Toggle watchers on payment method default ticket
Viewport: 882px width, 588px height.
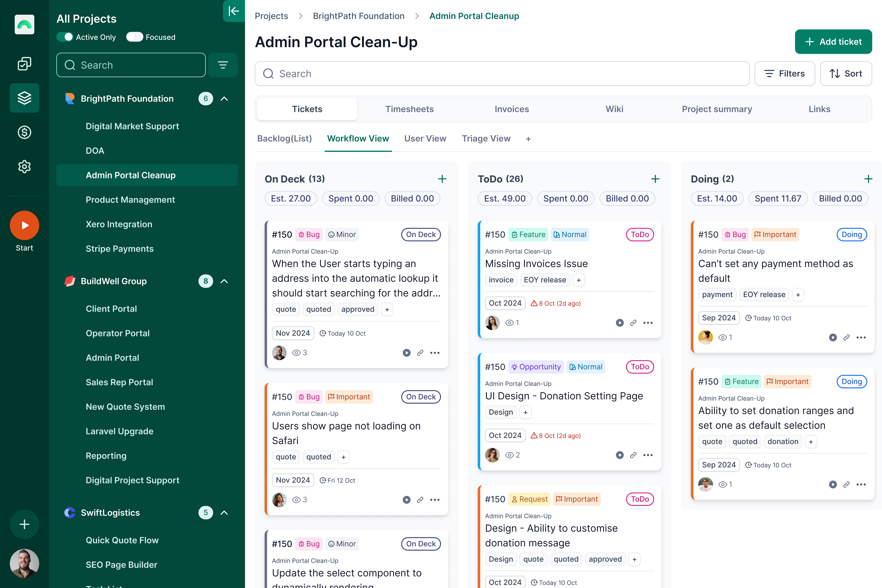coord(725,337)
